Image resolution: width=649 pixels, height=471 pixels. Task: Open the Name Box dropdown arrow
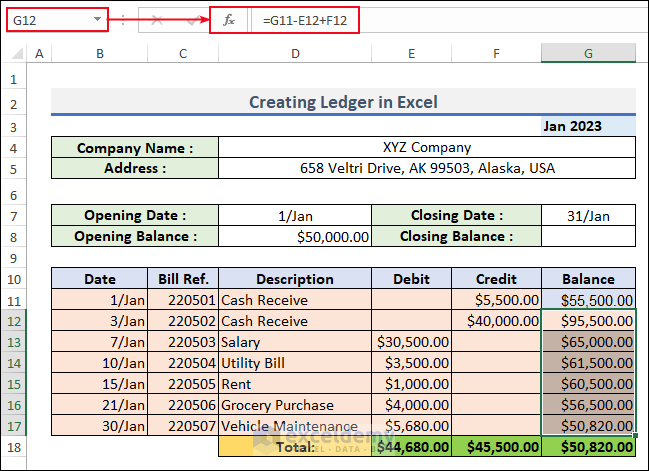pos(97,19)
